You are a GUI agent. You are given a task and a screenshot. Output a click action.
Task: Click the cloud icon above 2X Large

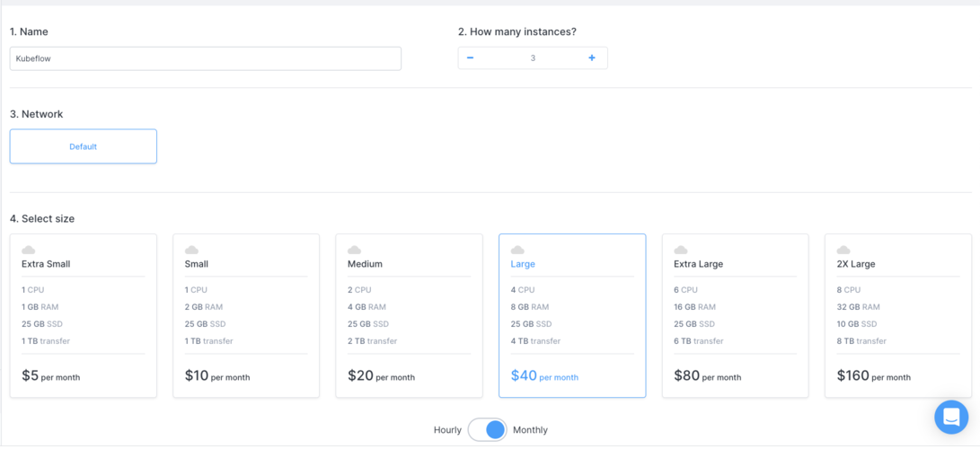click(843, 250)
